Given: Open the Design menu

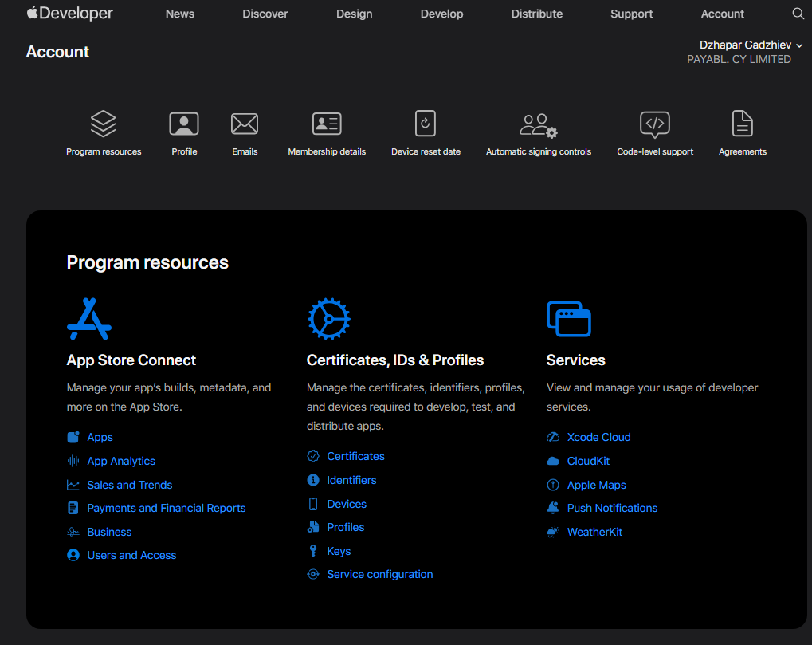Looking at the screenshot, I should click(x=355, y=14).
